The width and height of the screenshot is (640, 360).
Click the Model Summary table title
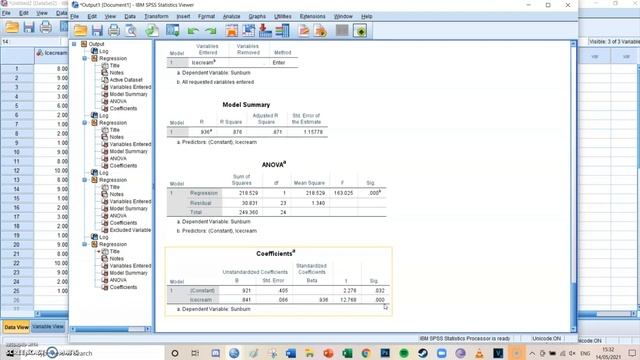[x=246, y=104]
